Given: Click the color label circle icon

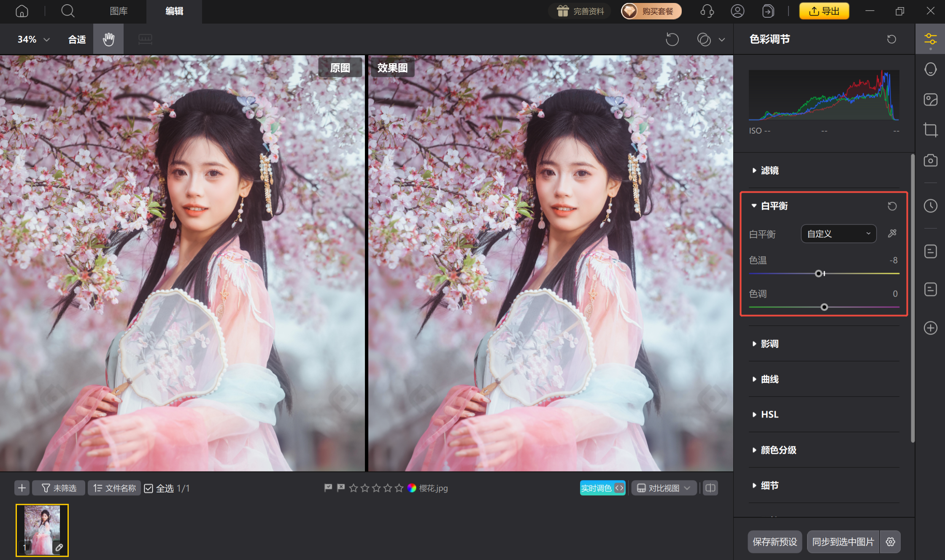Looking at the screenshot, I should 412,488.
